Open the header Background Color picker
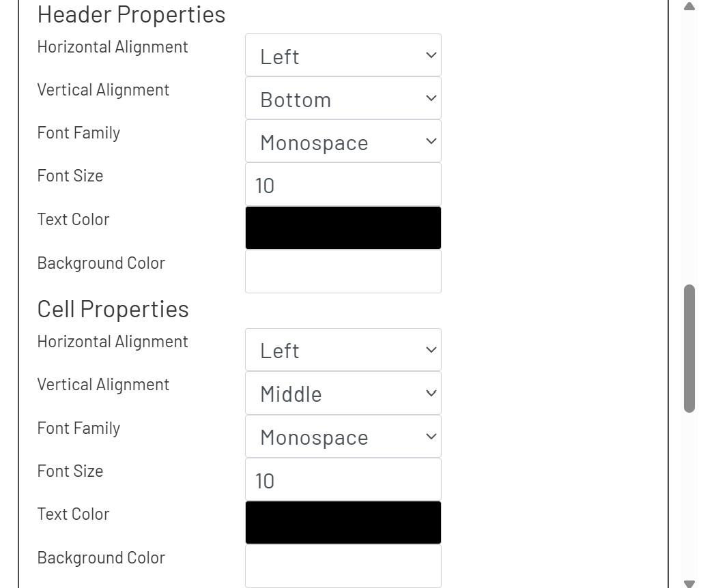 coord(343,270)
